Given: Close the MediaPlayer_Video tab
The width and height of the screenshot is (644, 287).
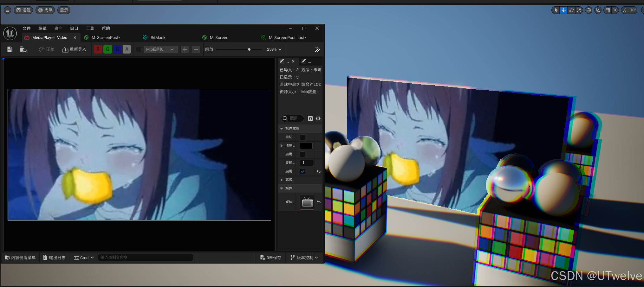Looking at the screenshot, I should point(75,37).
